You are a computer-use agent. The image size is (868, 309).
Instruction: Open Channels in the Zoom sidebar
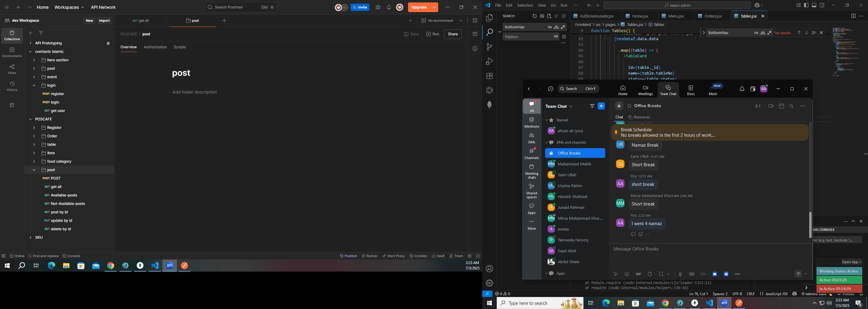[x=532, y=154]
